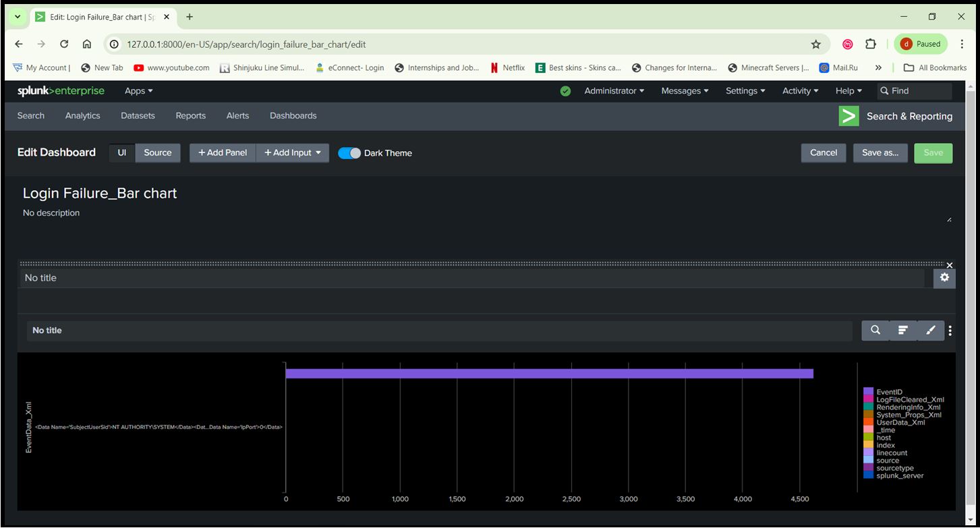Click the Search & Reporting app icon
Viewport: 980px width, 528px height.
(848, 116)
